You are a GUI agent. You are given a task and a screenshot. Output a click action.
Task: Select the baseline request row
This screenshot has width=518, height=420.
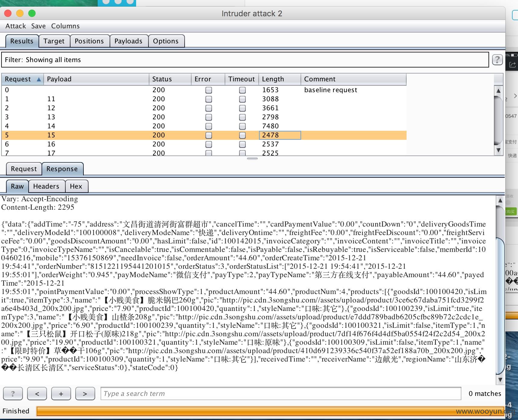pos(204,90)
